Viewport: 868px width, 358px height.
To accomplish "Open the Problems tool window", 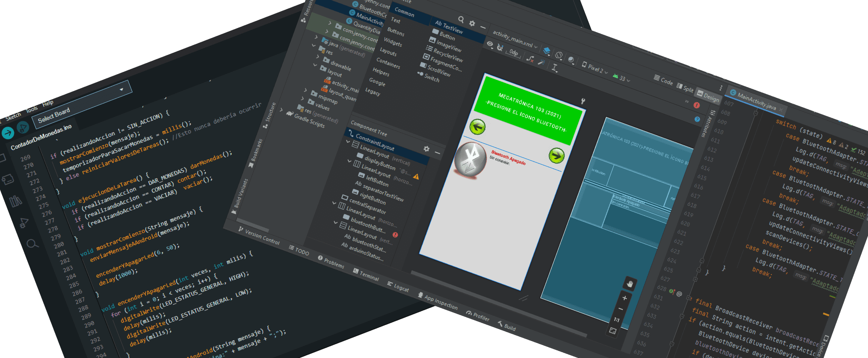I will (331, 262).
